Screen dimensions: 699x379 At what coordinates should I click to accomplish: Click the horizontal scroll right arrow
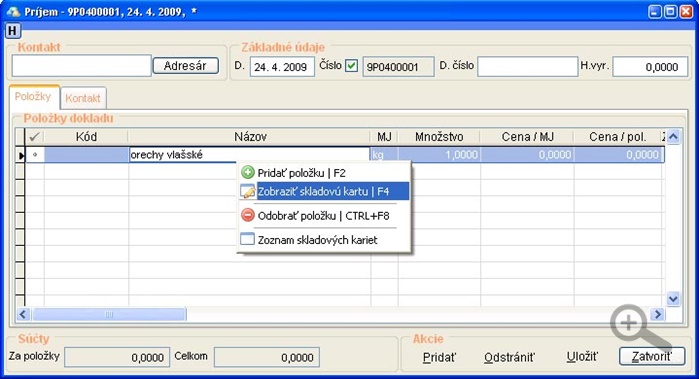tap(658, 314)
